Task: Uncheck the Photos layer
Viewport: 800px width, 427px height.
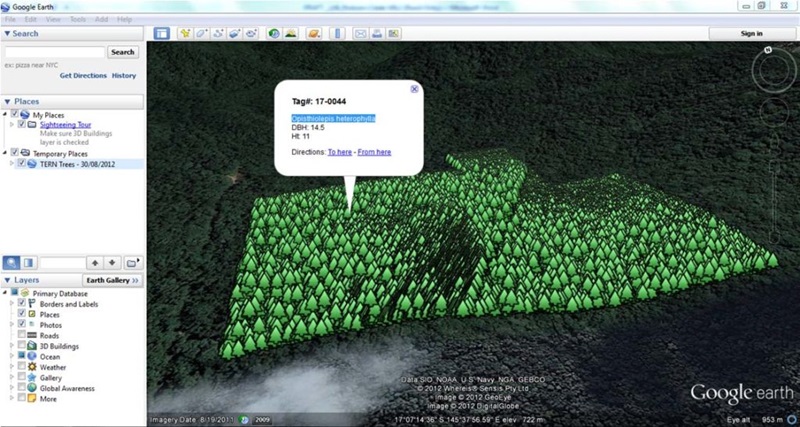Action: tap(21, 324)
